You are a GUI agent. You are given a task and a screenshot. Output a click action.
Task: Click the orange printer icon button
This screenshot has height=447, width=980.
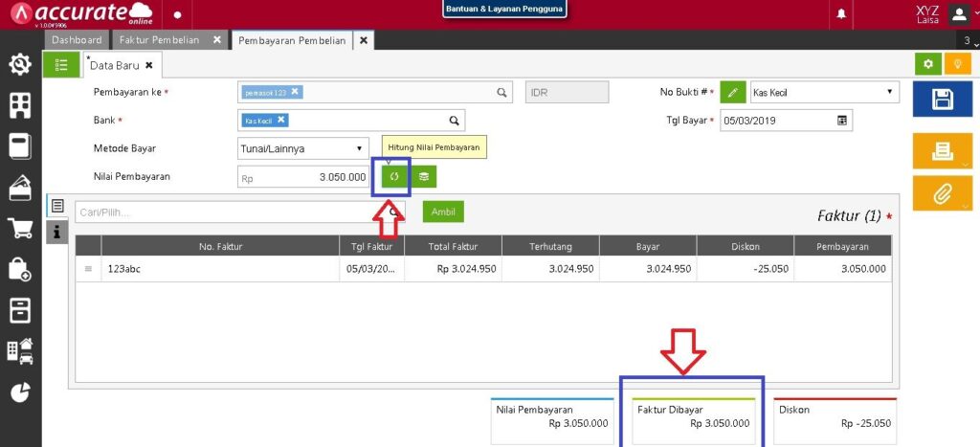[x=942, y=151]
